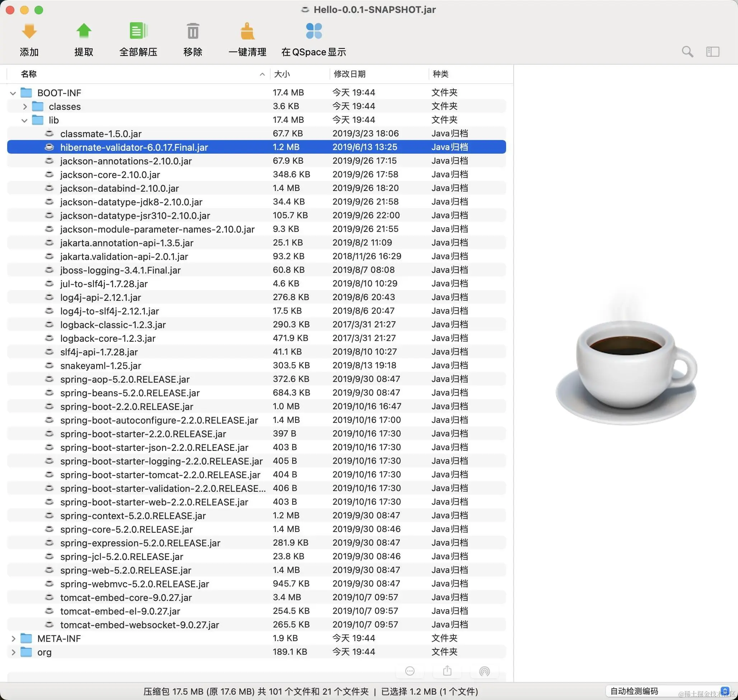Collapse the lib folder
The width and height of the screenshot is (738, 700).
[25, 121]
